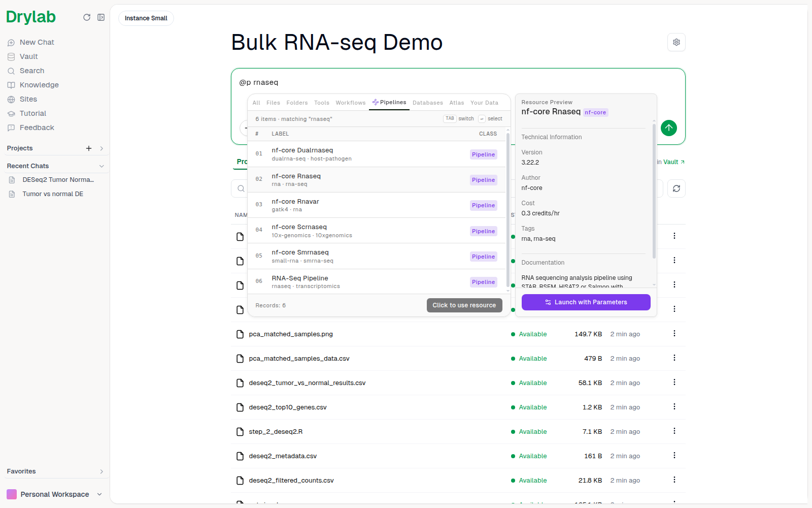This screenshot has height=508, width=812.
Task: Add a new project with plus icon
Action: pos(89,148)
